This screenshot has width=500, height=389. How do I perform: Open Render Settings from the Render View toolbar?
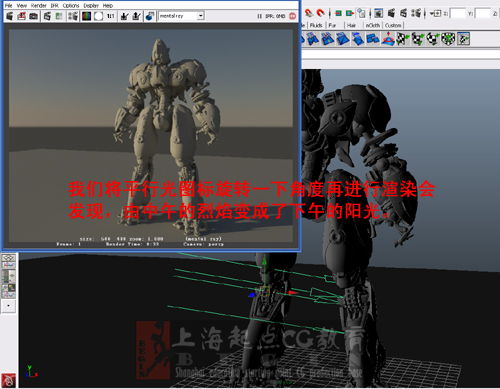pyautogui.click(x=73, y=16)
